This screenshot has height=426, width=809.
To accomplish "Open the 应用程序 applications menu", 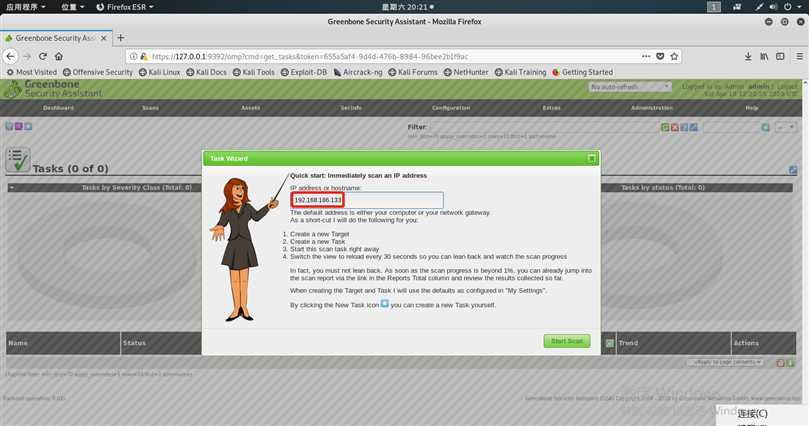I will pos(25,7).
